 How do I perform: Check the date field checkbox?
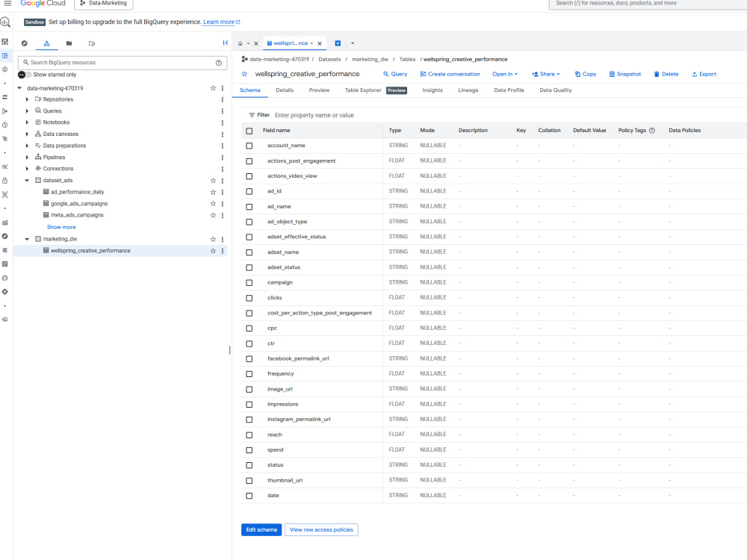point(249,496)
